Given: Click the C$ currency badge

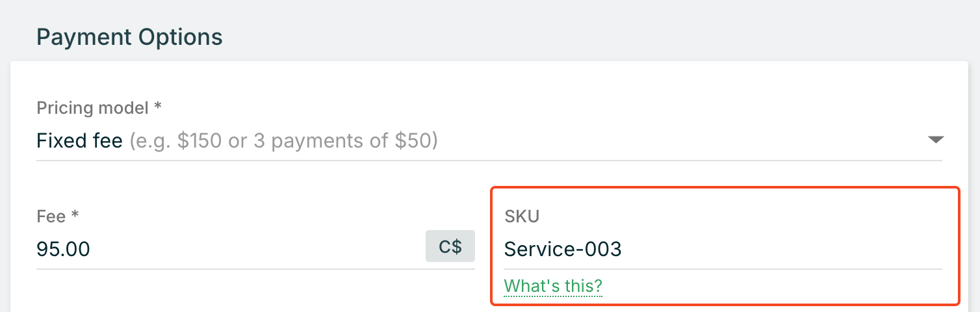Looking at the screenshot, I should tap(450, 246).
